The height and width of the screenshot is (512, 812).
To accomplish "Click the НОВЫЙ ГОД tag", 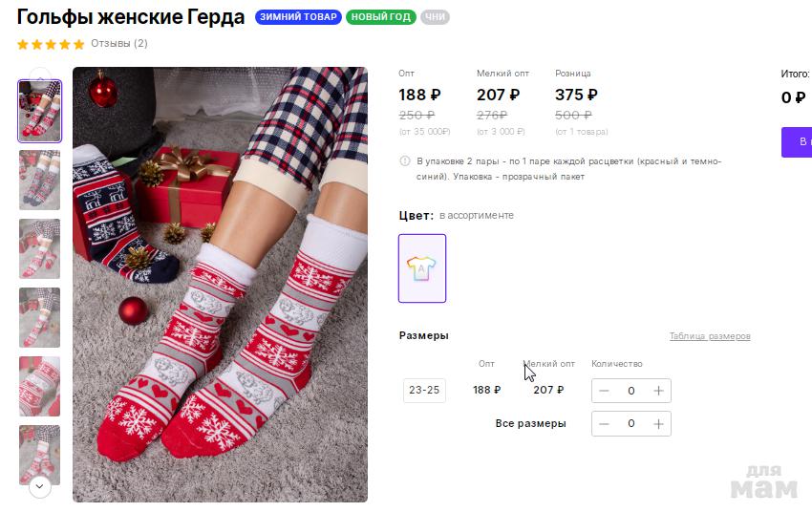I will [381, 17].
